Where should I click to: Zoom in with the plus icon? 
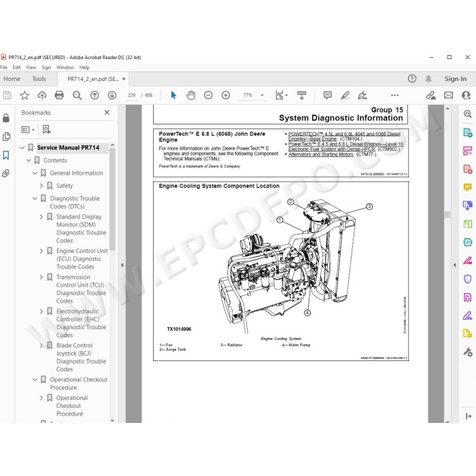[226, 95]
